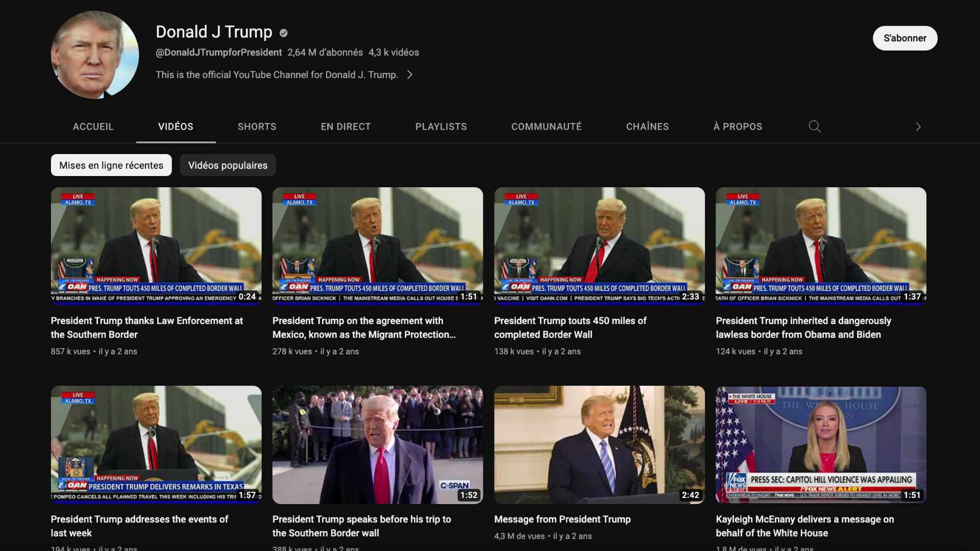Open the COMMUNAUTÉ tab
The width and height of the screenshot is (980, 551).
546,127
